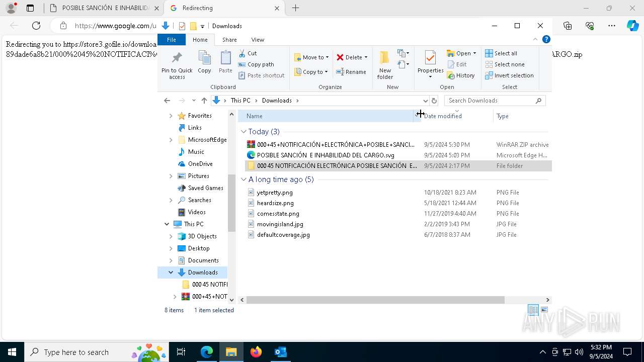Collapse the ribbon with chevron
The height and width of the screenshot is (362, 644).
[535, 39]
